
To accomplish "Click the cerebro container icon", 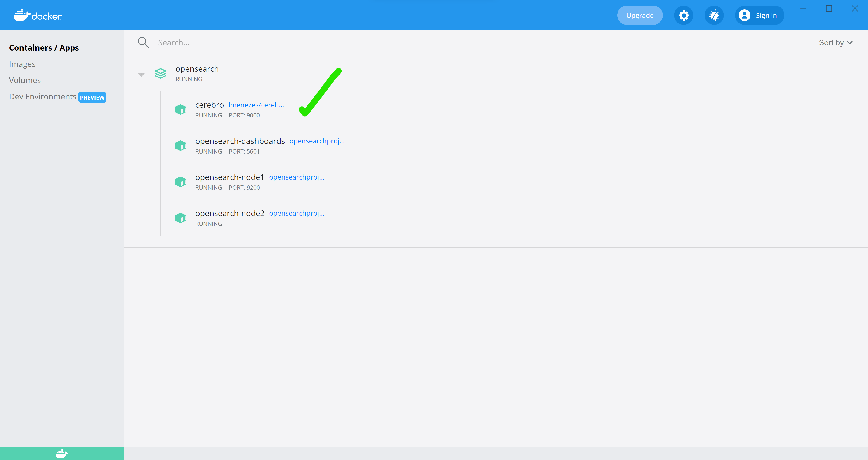I will click(181, 109).
